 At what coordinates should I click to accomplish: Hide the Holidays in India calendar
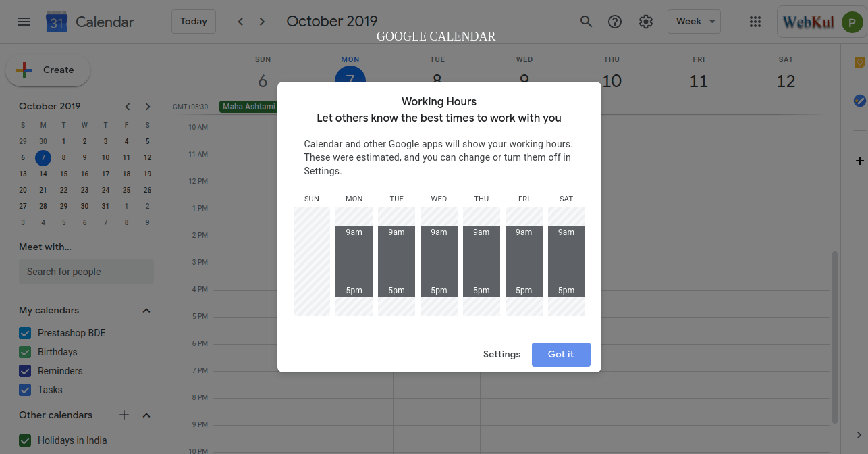[x=25, y=440]
